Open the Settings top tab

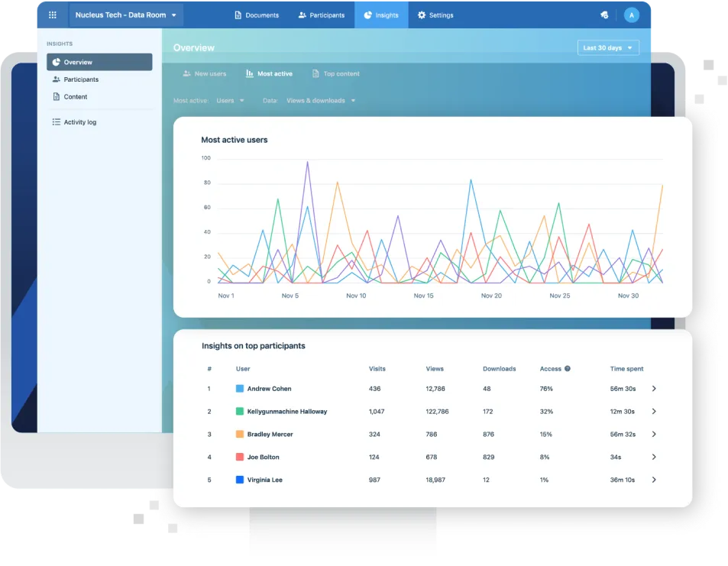(435, 15)
